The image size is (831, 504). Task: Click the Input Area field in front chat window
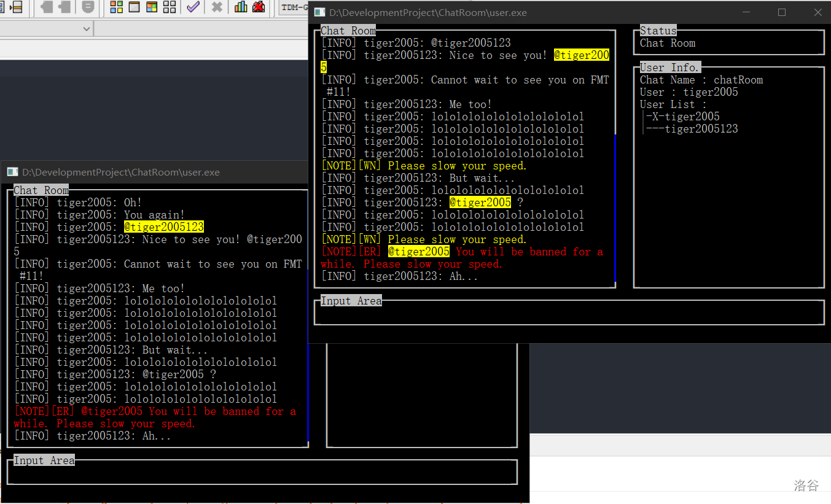click(x=569, y=313)
